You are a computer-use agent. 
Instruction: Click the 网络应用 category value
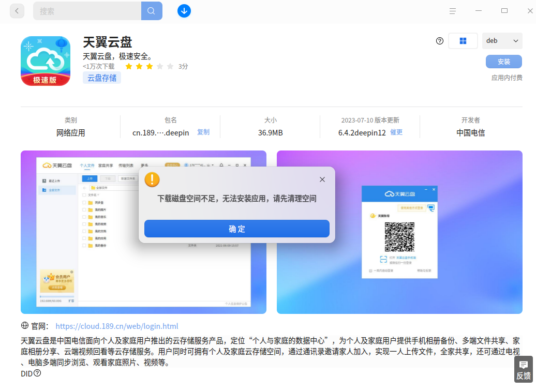point(71,132)
